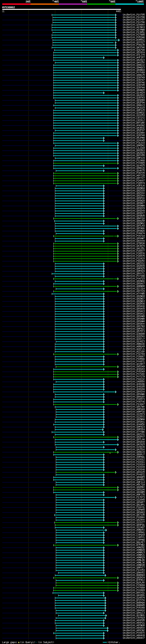Open the UniRef100_P10795 hit label

[x=134, y=15]
